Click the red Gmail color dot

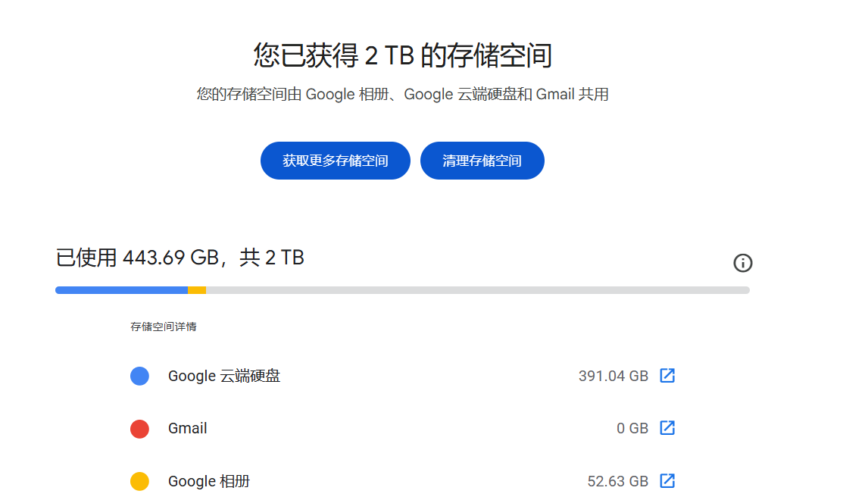(139, 428)
